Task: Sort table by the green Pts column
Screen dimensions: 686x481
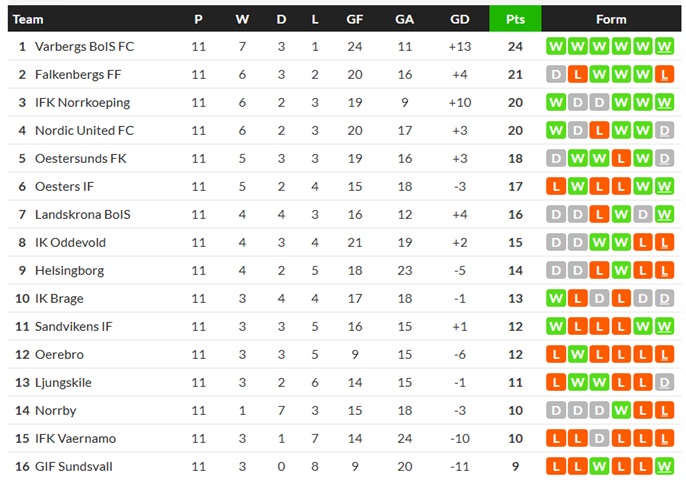Action: 515,19
